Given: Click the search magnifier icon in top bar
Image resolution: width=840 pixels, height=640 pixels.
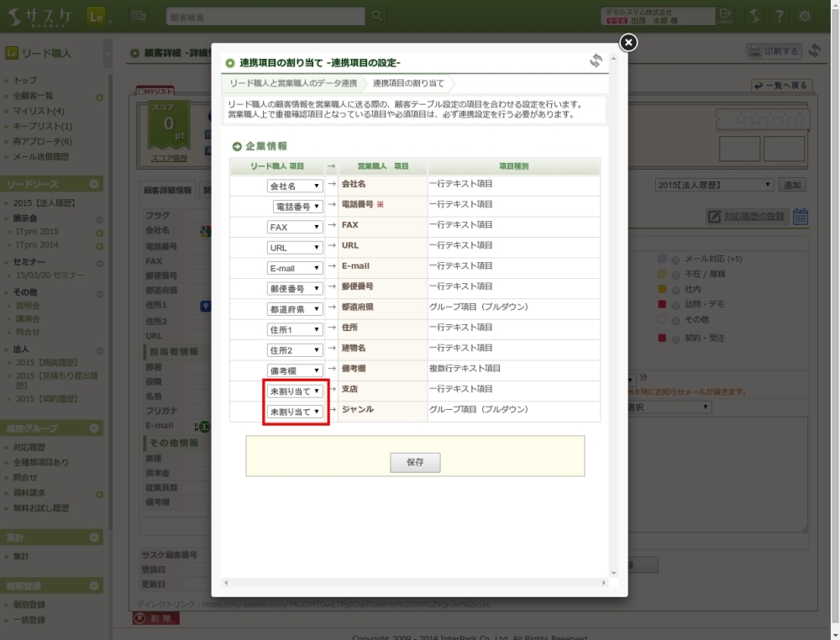Looking at the screenshot, I should click(x=377, y=16).
